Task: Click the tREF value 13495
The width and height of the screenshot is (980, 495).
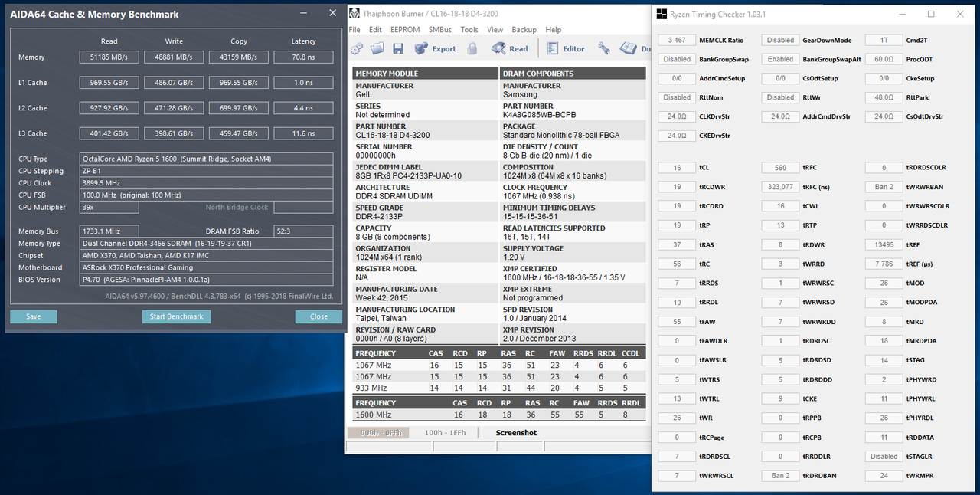Action: (x=884, y=245)
